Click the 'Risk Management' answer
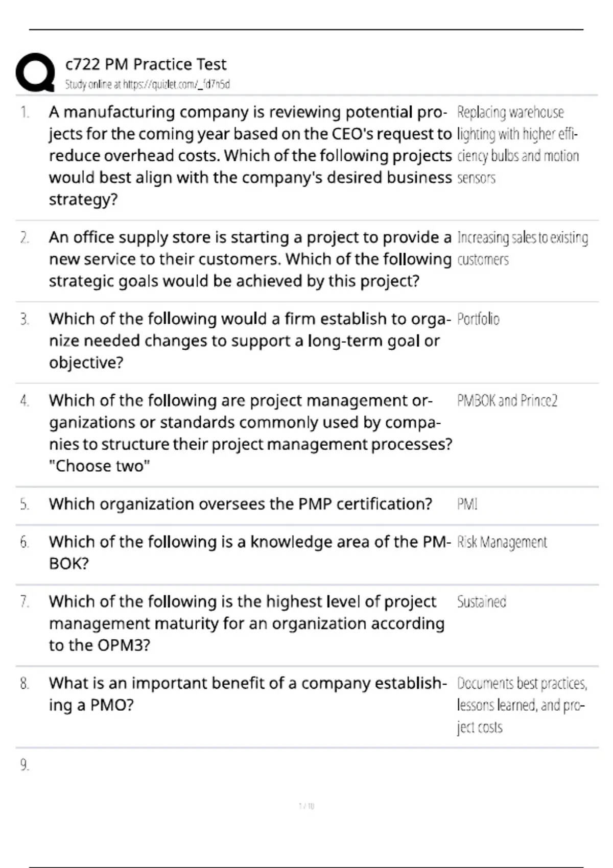 click(x=502, y=542)
